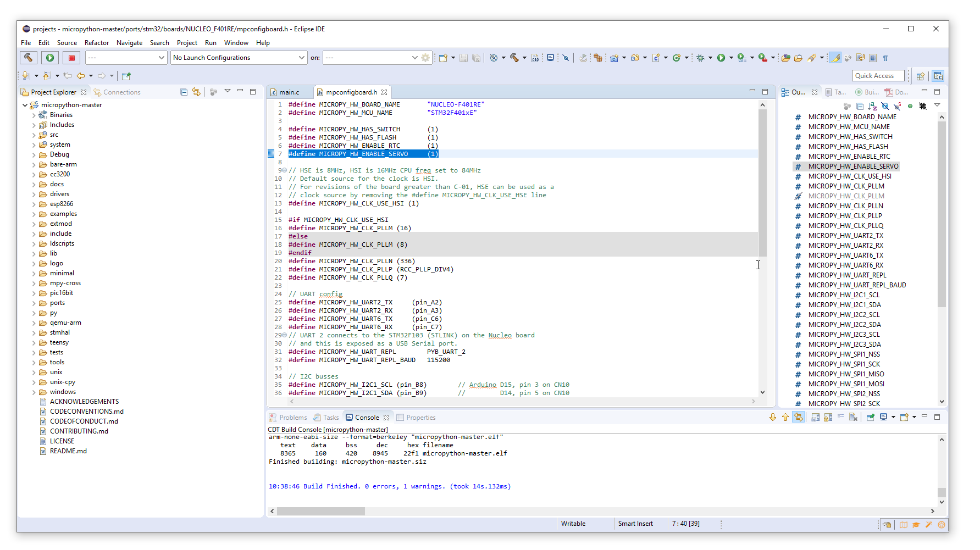Open the Navigate menu
This screenshot has height=550, width=980.
129,43
